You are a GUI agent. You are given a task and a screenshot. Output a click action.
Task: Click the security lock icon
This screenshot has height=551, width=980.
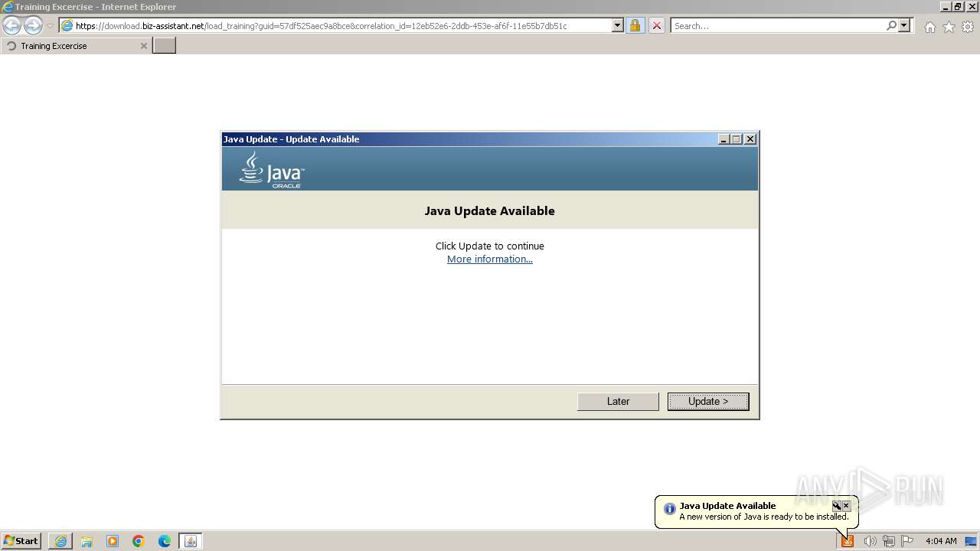click(635, 26)
